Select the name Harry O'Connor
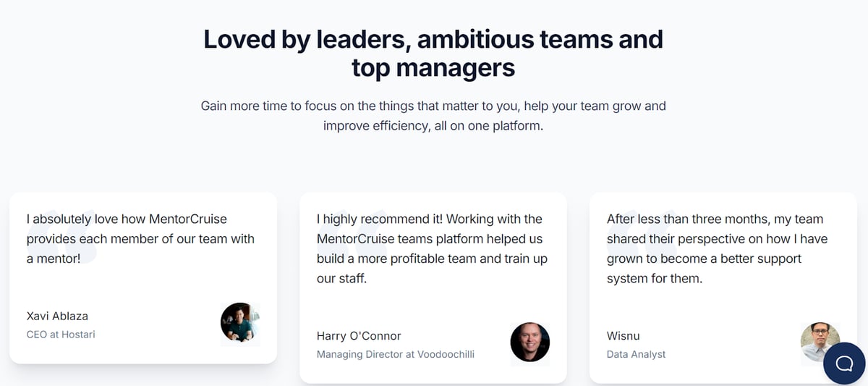The height and width of the screenshot is (386, 868). [x=359, y=336]
